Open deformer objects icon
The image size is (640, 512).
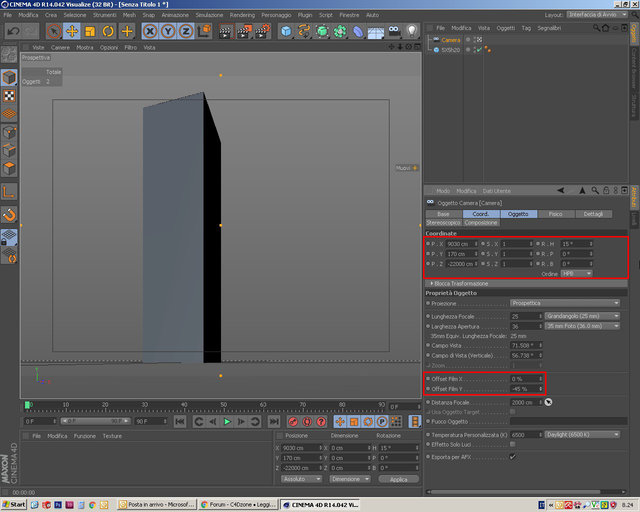(358, 31)
